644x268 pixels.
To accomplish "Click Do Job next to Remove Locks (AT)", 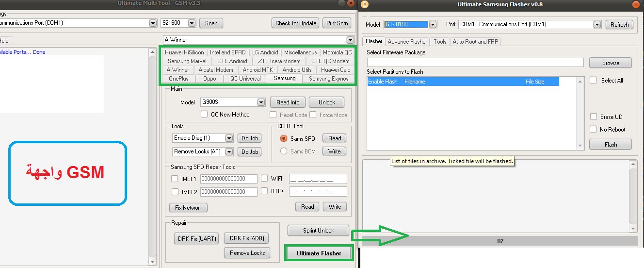I will tap(250, 151).
